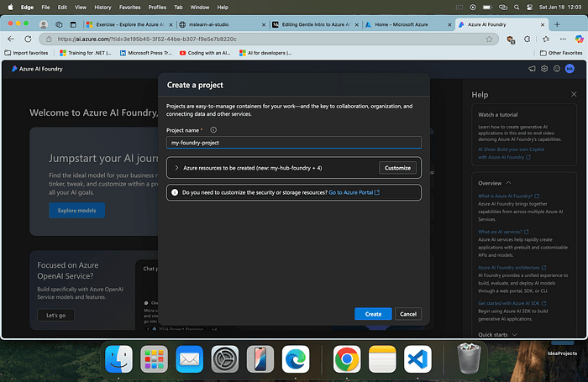Open Azure AI Foundry architecture link
588x382 pixels.
click(512, 267)
